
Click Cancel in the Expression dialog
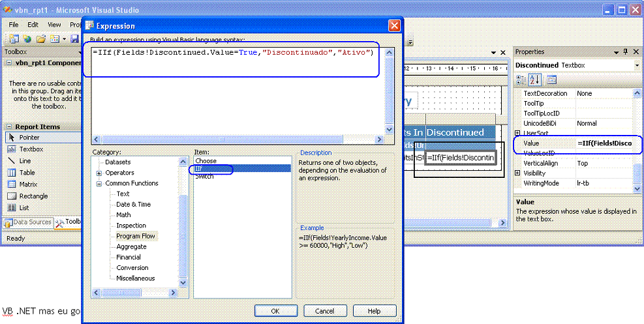tap(325, 311)
